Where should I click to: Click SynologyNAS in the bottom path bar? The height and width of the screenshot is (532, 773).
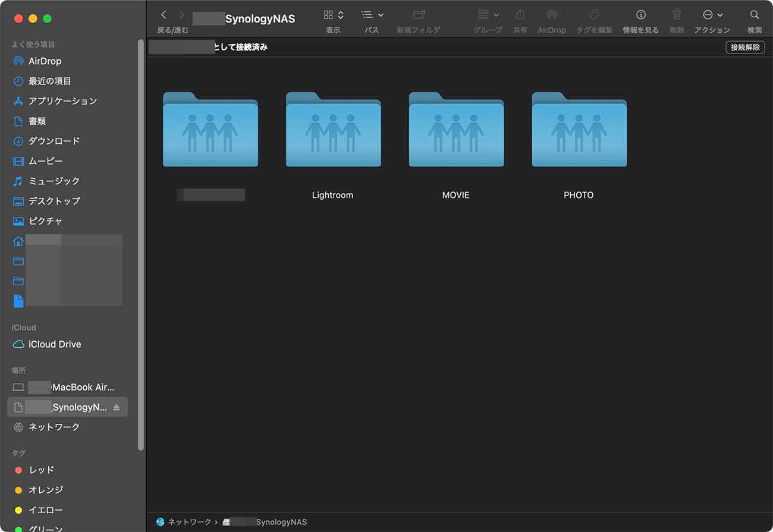point(265,522)
